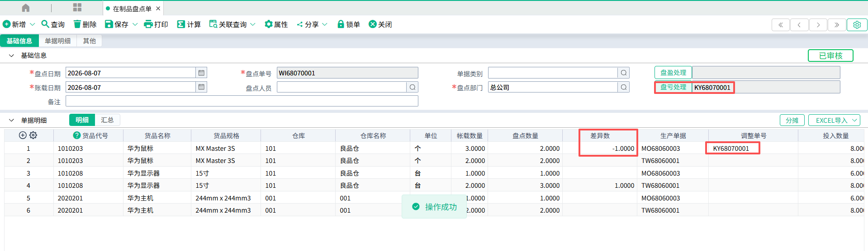The width and height of the screenshot is (868, 251).
Task: Click the 调整单号 column header
Action: coord(753,135)
